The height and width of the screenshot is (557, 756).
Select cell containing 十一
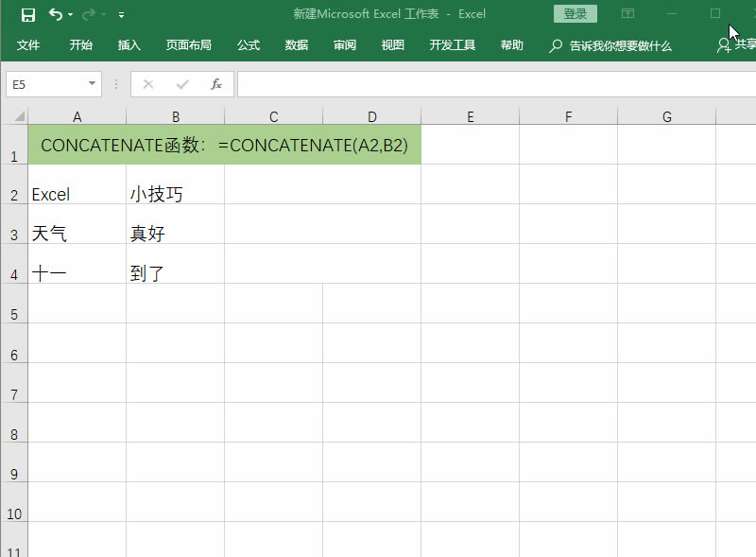pyautogui.click(x=77, y=264)
